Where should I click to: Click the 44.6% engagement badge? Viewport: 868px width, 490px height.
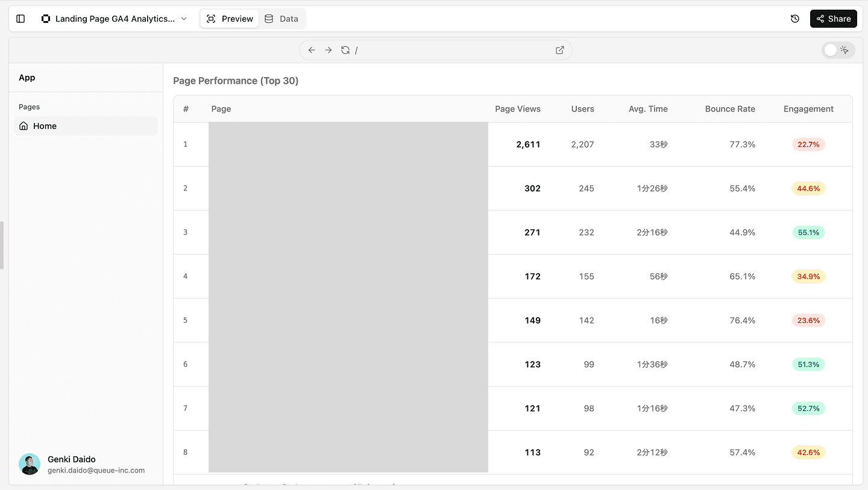[x=808, y=188]
